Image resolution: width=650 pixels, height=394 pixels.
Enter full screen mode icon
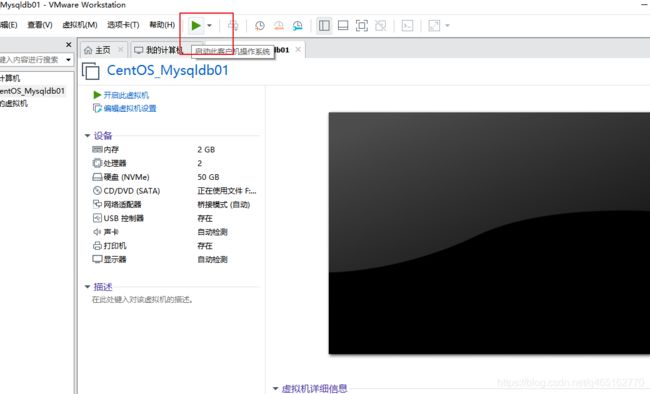(x=361, y=26)
